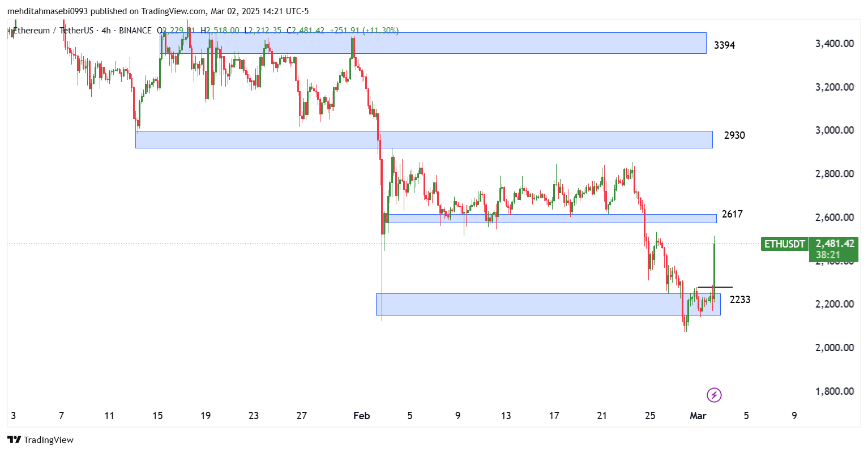The image size is (868, 452).
Task: Click the 2,800.00 price axis label
Action: pyautogui.click(x=835, y=174)
